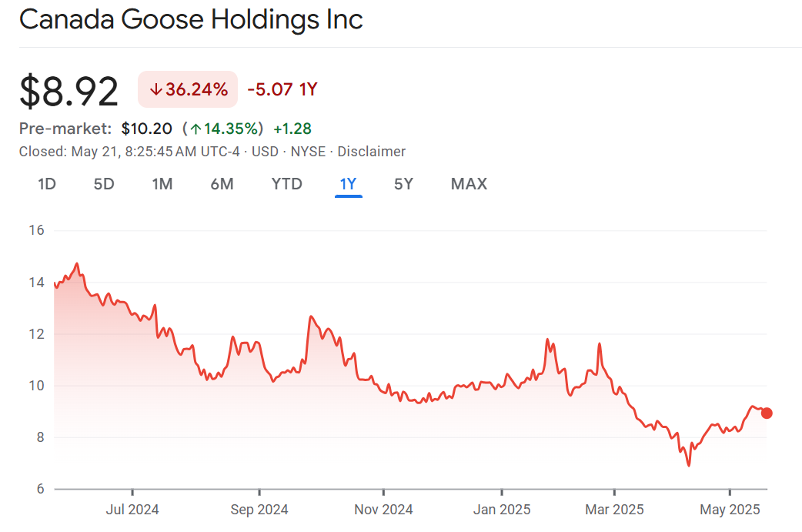The image size is (802, 532).
Task: Select the active 1Y tab
Action: coord(348,184)
